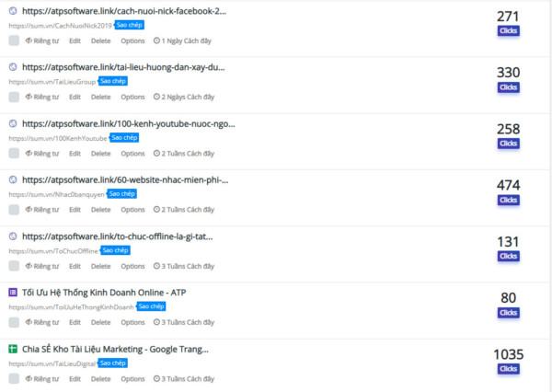This screenshot has width=552, height=392.
Task: Copy the sum.vn/TaiLieuGroup link with Sao chép
Action: click(x=112, y=81)
